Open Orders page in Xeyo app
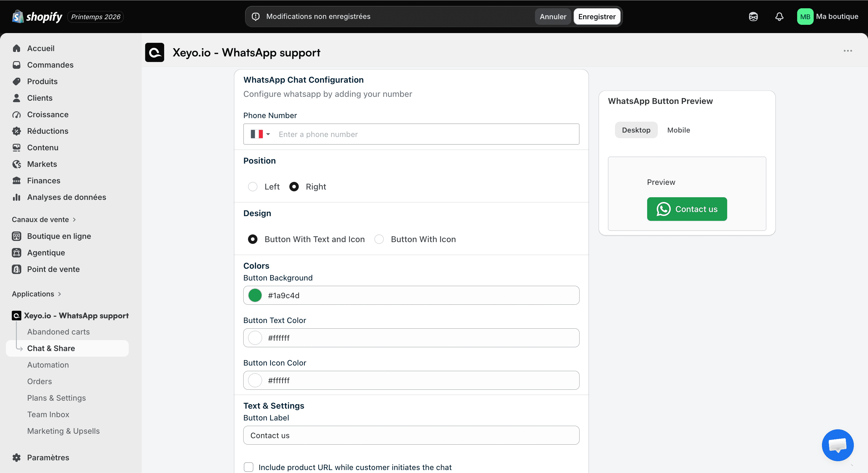This screenshot has height=473, width=868. point(40,381)
